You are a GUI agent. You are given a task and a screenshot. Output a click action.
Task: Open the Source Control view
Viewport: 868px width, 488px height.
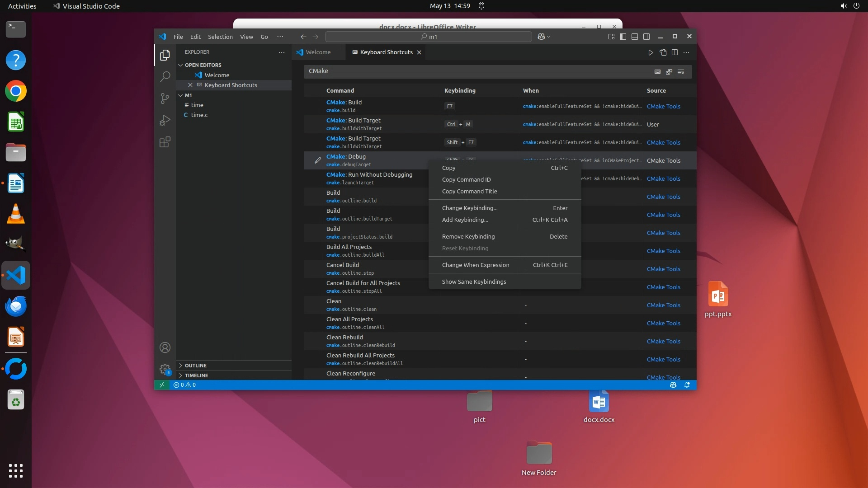pyautogui.click(x=165, y=99)
